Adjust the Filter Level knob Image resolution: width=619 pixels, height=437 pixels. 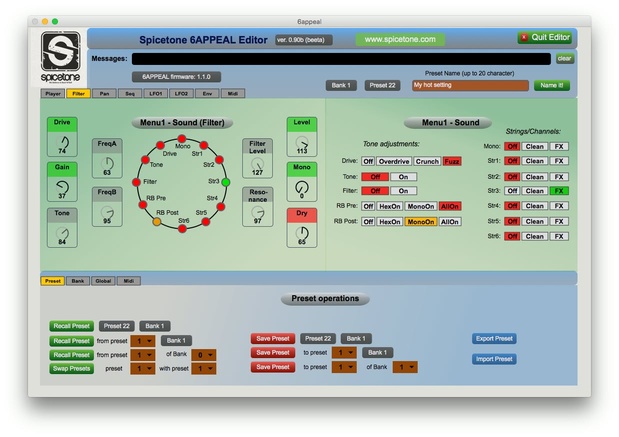pyautogui.click(x=257, y=164)
